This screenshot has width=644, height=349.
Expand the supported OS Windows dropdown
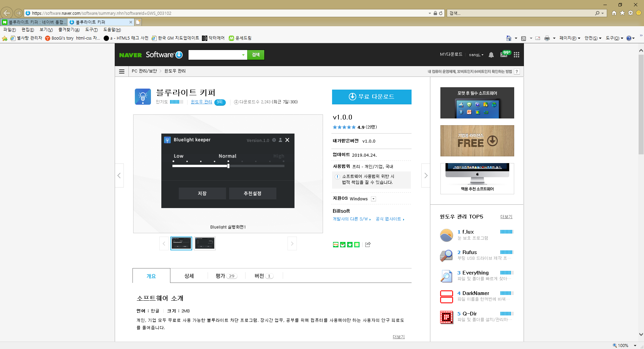(373, 199)
